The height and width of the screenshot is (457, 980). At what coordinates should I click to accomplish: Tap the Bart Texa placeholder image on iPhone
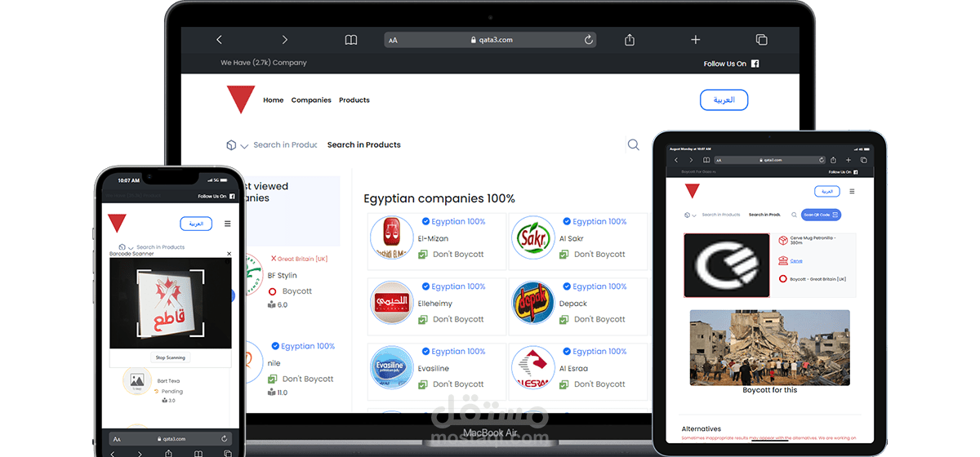coord(137,380)
